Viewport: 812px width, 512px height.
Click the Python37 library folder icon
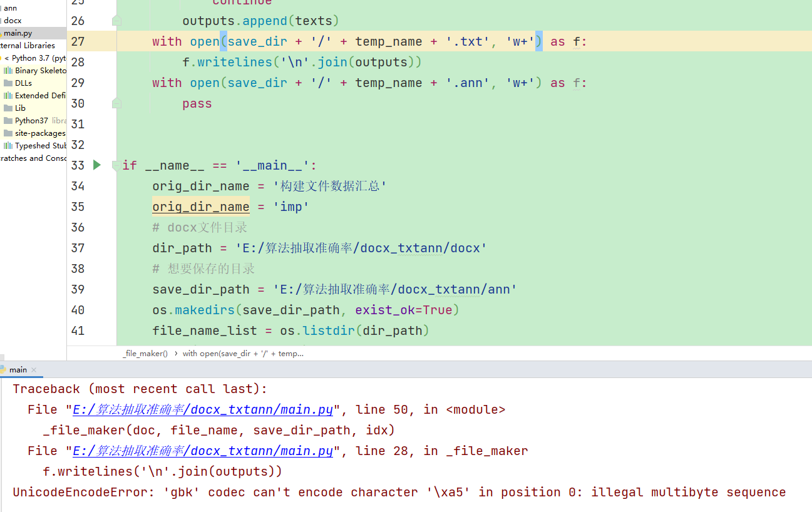pos(7,120)
